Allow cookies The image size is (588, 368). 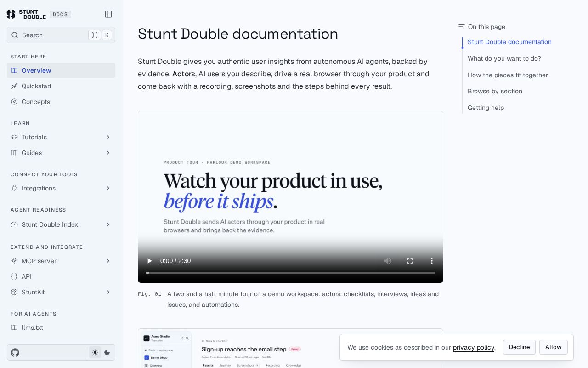tap(553, 347)
